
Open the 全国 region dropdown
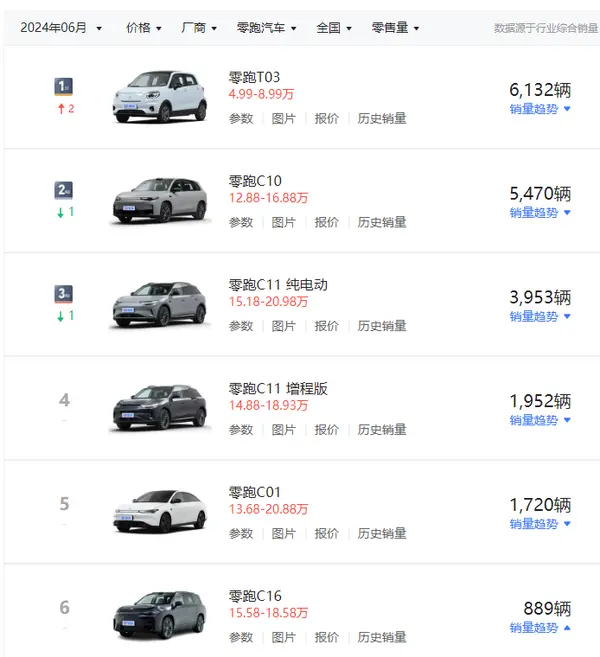pyautogui.click(x=334, y=28)
